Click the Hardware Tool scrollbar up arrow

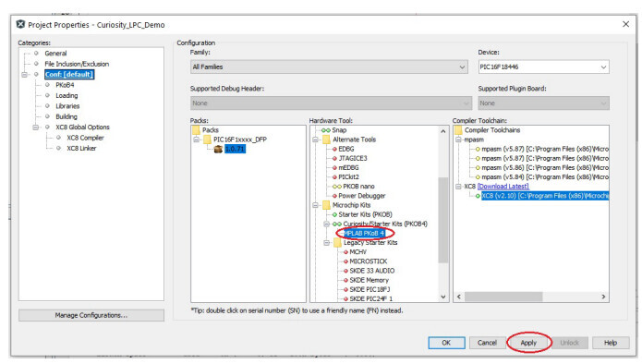coord(443,131)
